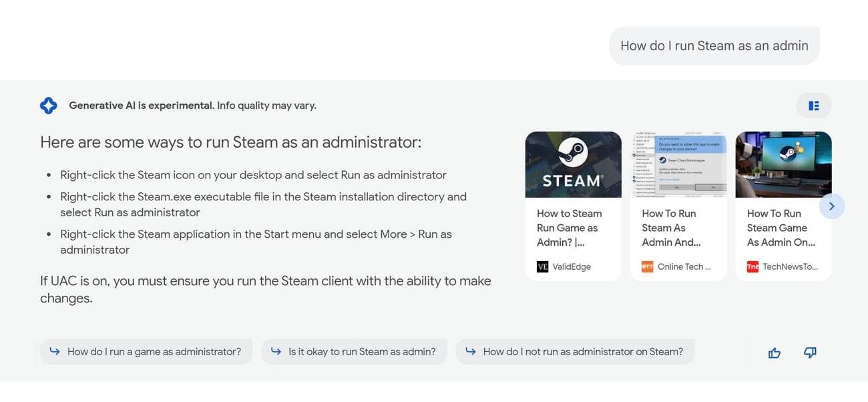This screenshot has height=402, width=868.
Task: Click the thumbs down feedback icon
Action: click(x=810, y=353)
